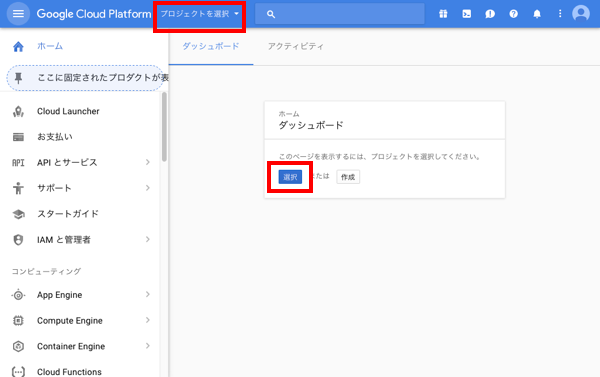Click the gift free trial icon
The image size is (600, 377).
coord(443,14)
